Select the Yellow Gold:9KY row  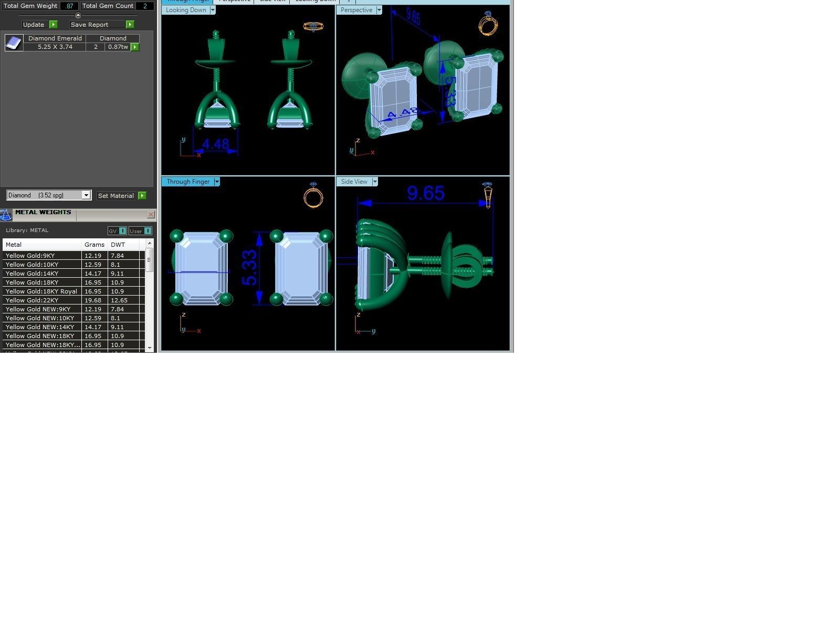[73, 256]
